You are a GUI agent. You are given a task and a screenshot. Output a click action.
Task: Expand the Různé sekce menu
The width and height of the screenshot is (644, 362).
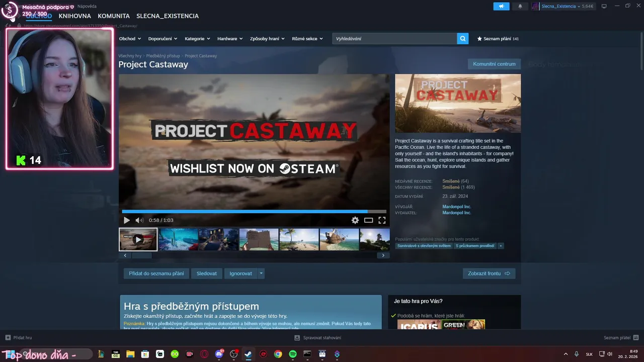307,39
